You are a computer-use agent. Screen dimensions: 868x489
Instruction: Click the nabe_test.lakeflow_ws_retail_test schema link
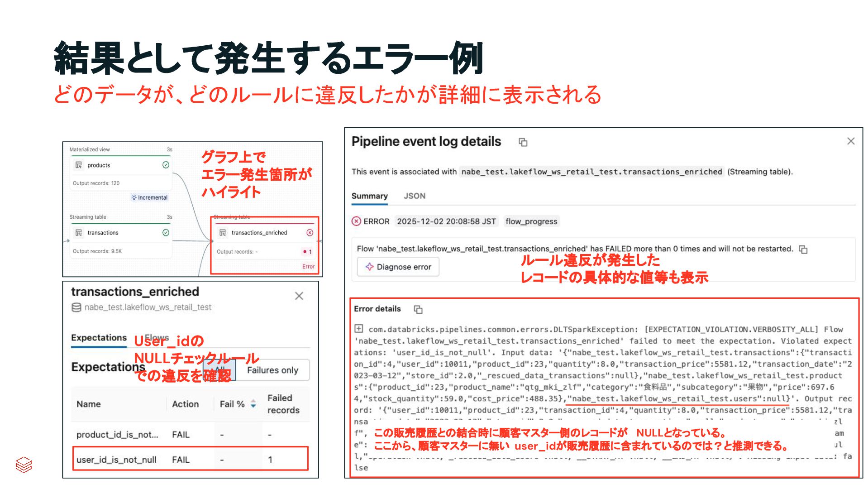[148, 307]
